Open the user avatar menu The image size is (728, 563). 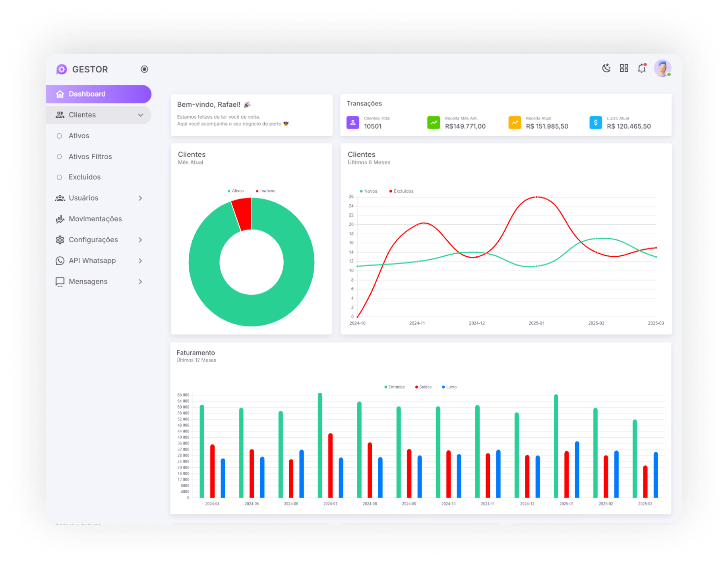click(x=662, y=68)
